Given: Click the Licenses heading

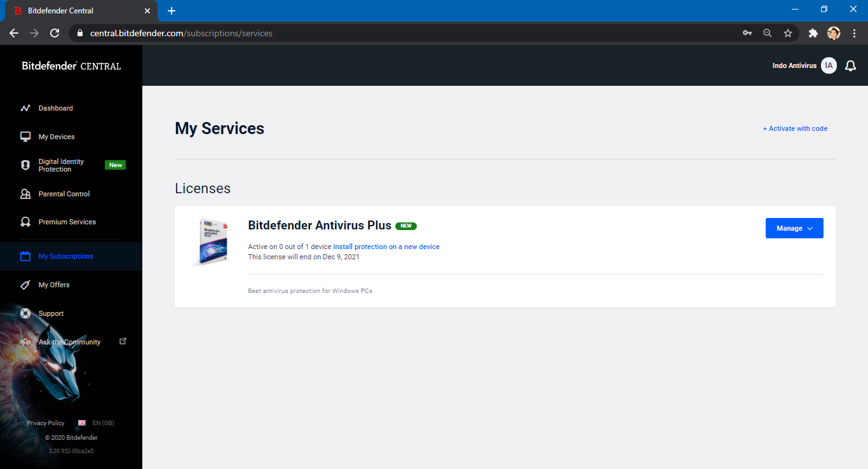Looking at the screenshot, I should 203,189.
